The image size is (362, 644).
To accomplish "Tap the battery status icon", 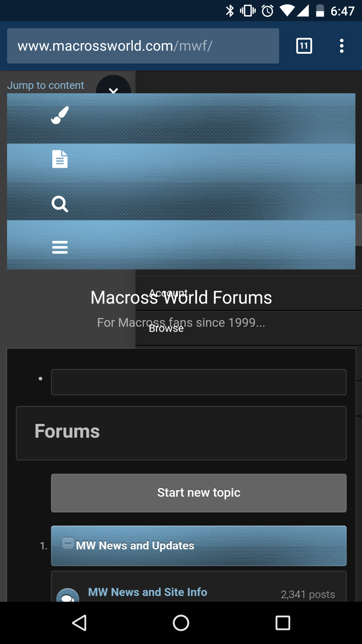I will click(320, 11).
